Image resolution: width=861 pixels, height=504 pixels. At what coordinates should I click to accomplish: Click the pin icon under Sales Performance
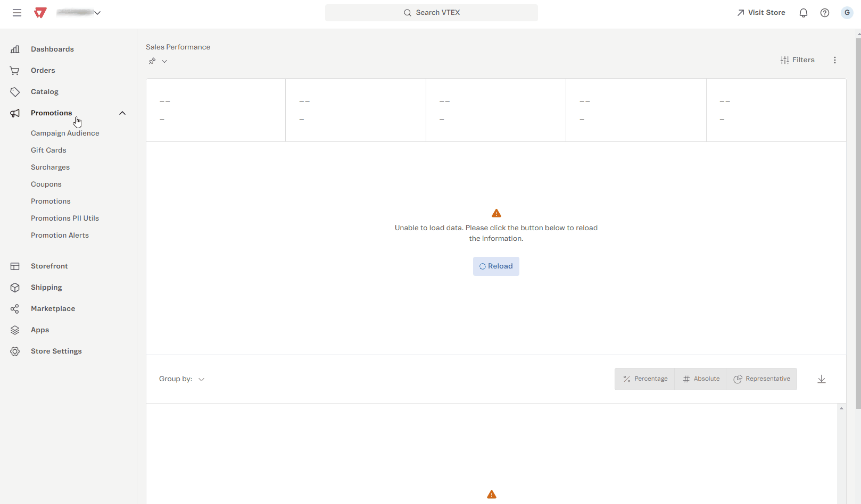[x=152, y=61]
